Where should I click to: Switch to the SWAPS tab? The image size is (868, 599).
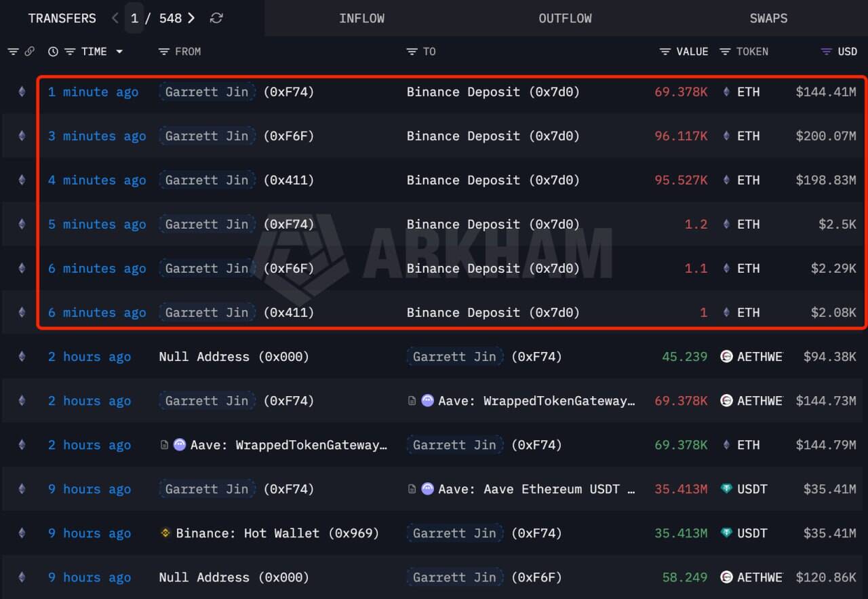click(768, 18)
